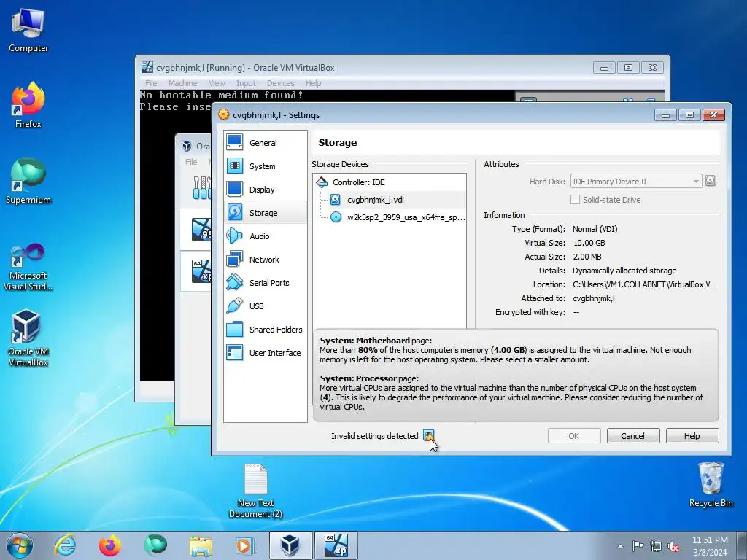The image size is (747, 560).
Task: Open the User Interface settings page
Action: [265, 353]
